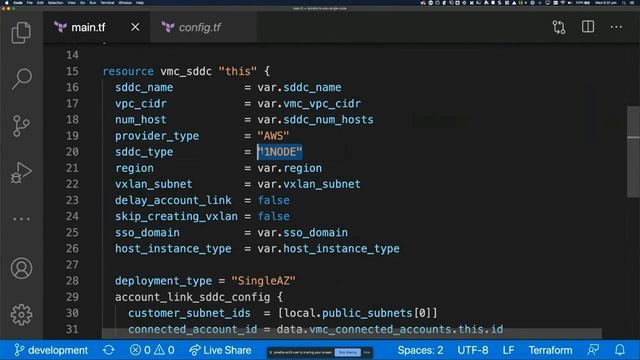The width and height of the screenshot is (640, 360).
Task: Click "var.sddc_num_hosts" value
Action: 315,120
